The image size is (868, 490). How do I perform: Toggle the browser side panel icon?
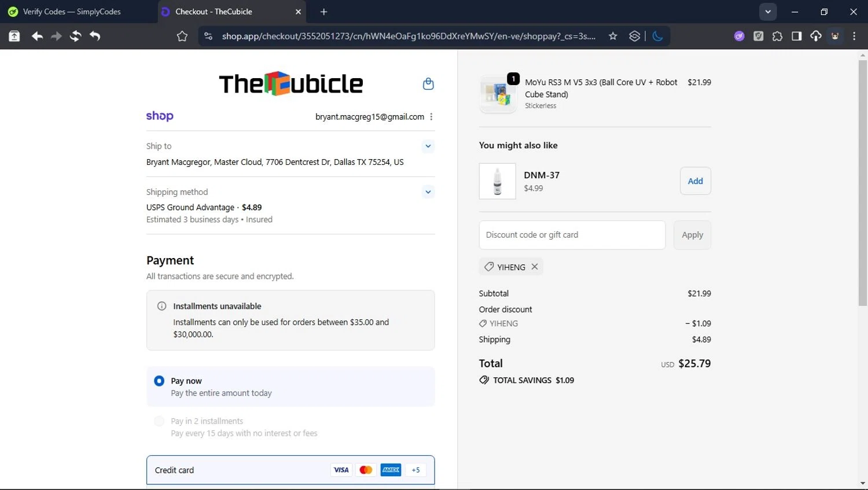pos(796,36)
